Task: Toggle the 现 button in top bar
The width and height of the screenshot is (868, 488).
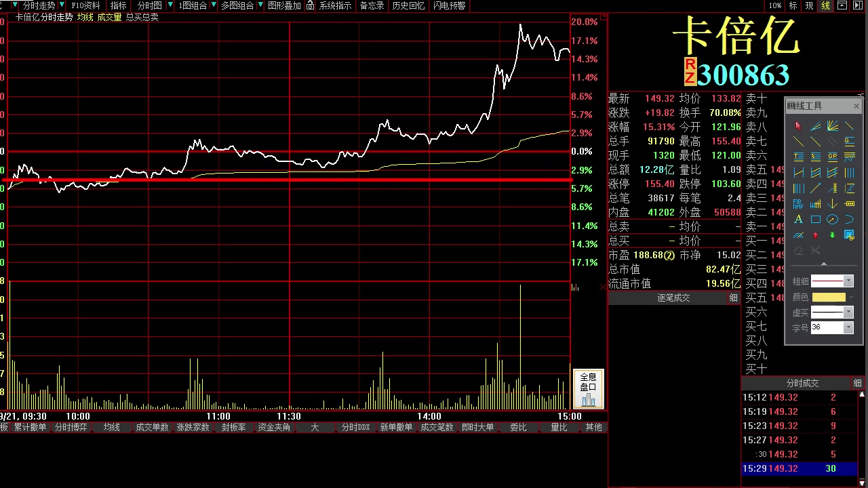Action: pos(809,5)
